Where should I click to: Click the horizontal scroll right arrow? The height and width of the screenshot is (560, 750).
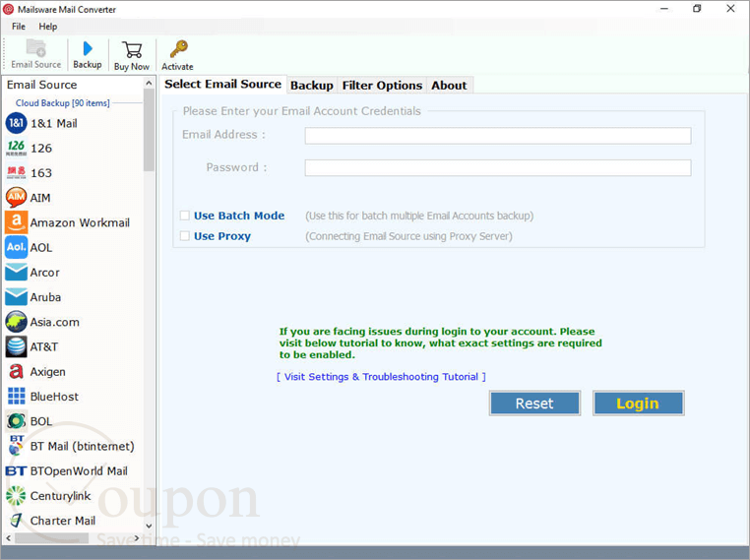(x=137, y=538)
